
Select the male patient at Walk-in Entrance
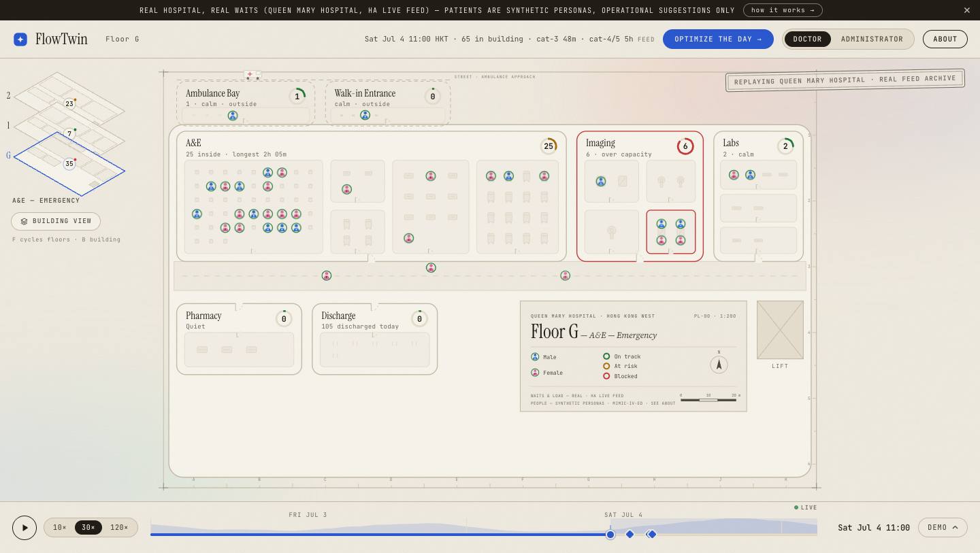tap(365, 116)
